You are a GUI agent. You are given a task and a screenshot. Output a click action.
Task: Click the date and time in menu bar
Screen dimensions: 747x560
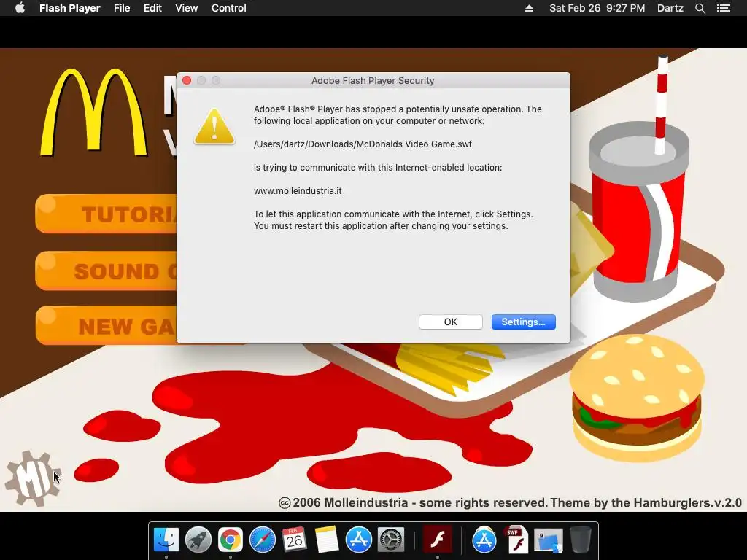click(x=597, y=8)
